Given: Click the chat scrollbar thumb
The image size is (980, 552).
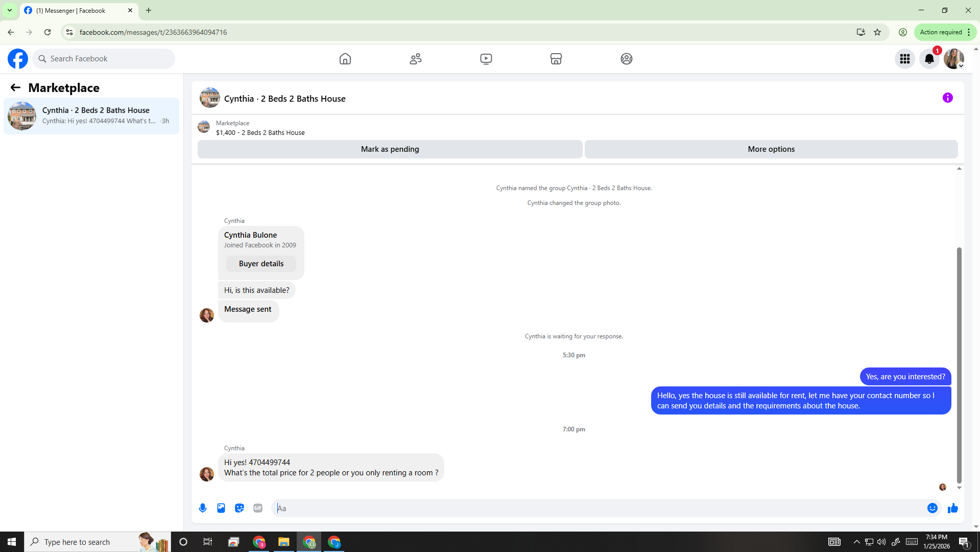Looking at the screenshot, I should [x=959, y=365].
